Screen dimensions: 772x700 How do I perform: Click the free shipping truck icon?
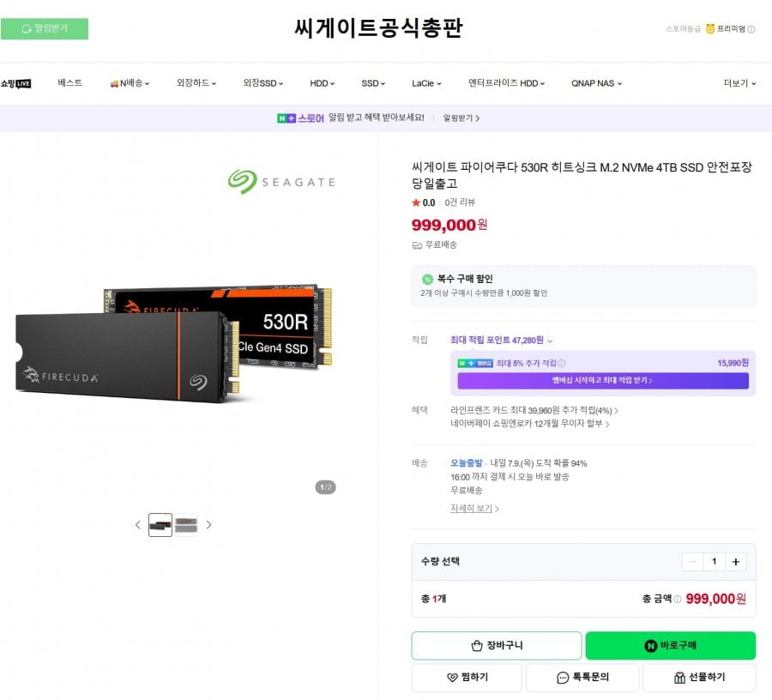coord(417,245)
